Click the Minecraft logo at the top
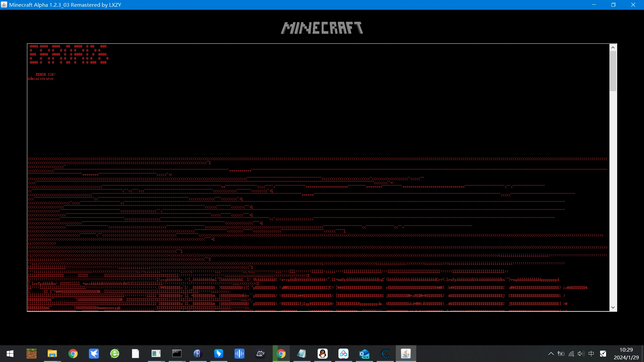The height and width of the screenshot is (362, 644). tap(322, 28)
